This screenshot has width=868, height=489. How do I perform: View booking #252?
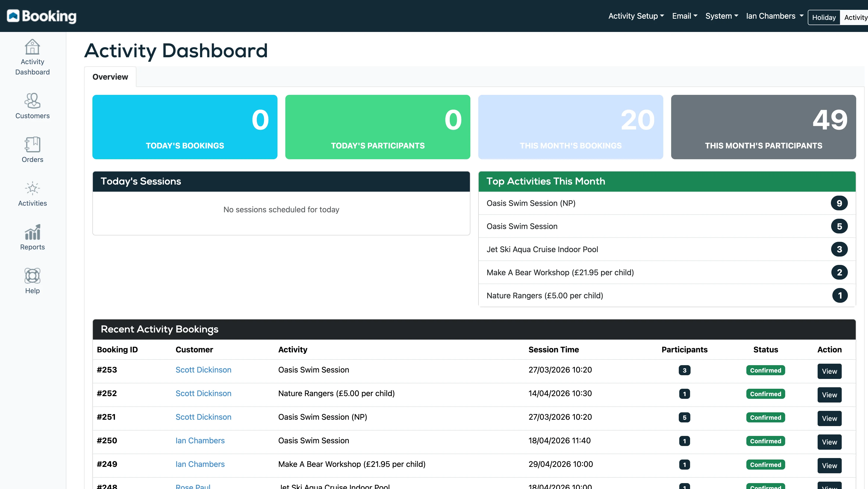[829, 395]
